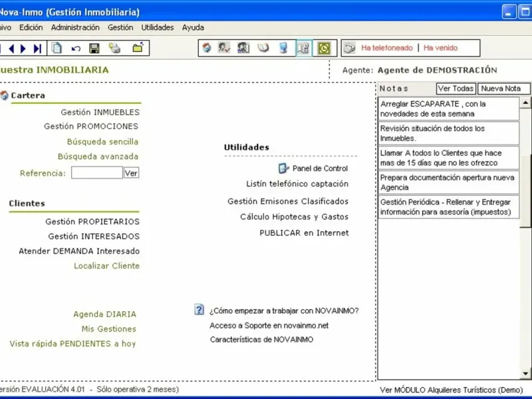
Task: Open Mis Gestiones
Action: point(108,329)
